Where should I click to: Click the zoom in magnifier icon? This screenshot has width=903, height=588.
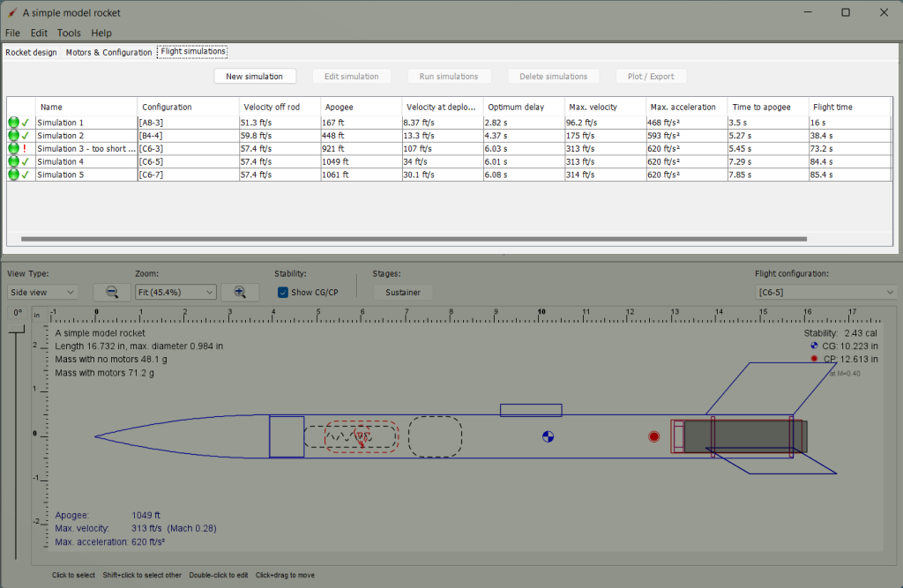click(x=239, y=292)
